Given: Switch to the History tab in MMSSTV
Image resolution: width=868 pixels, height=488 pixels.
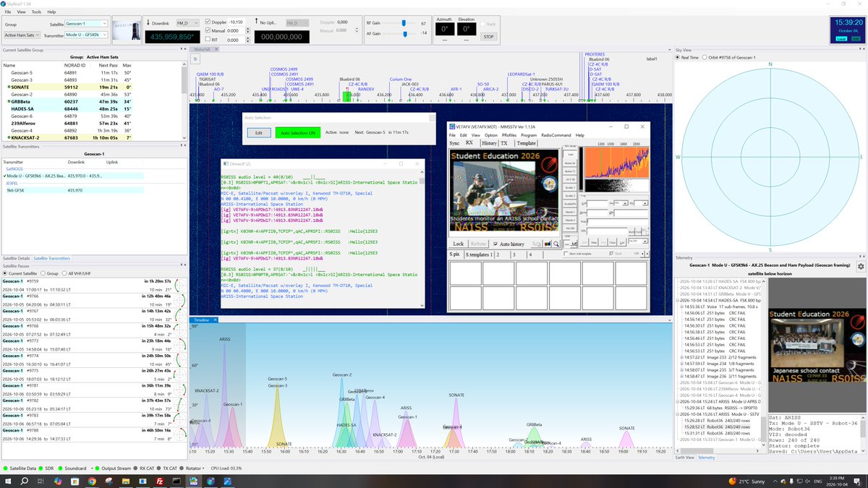Looking at the screenshot, I should tap(489, 143).
